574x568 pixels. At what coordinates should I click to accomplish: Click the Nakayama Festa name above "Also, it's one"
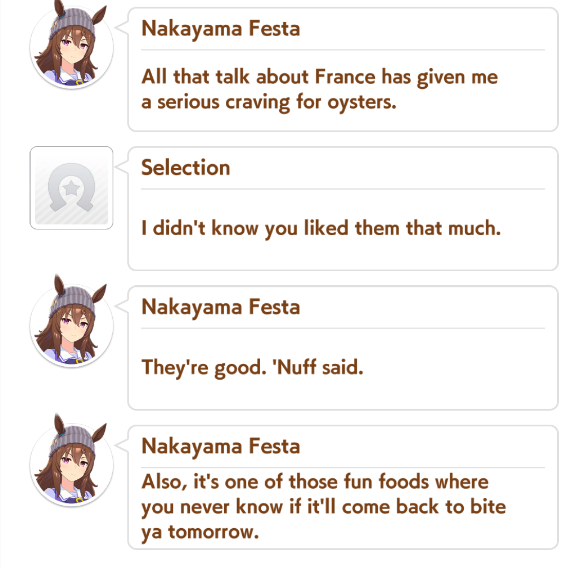pos(221,446)
